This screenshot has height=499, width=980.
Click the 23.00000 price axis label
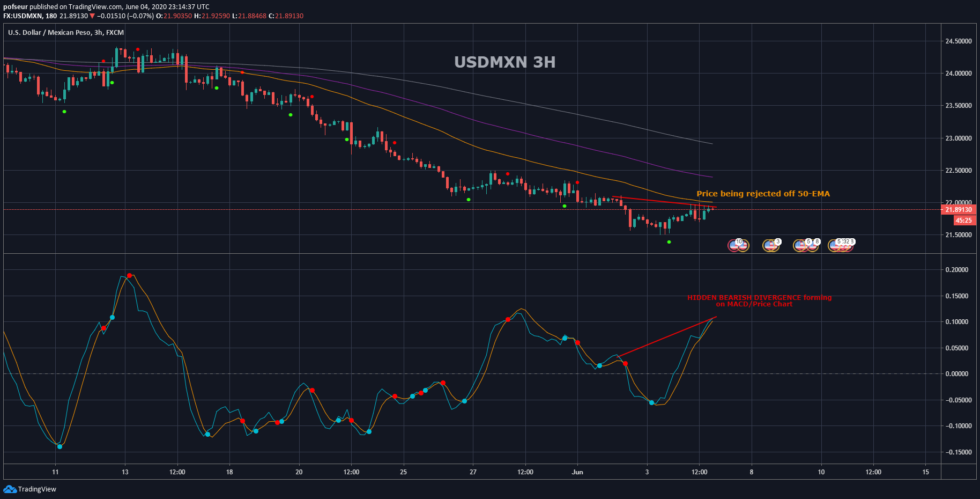[959, 138]
